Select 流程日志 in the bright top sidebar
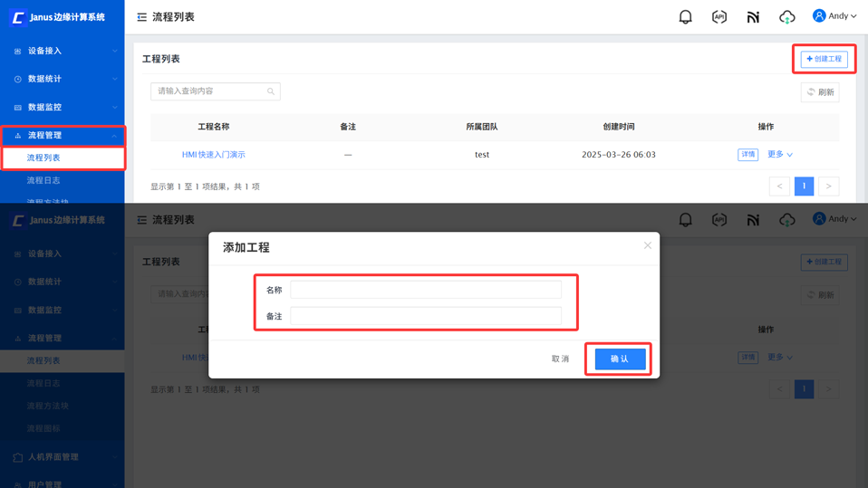Screen dimensions: 868x488 point(43,181)
